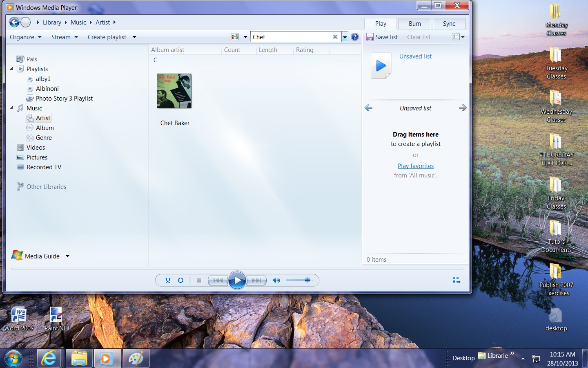
Task: Mute the speaker volume
Action: [x=276, y=280]
